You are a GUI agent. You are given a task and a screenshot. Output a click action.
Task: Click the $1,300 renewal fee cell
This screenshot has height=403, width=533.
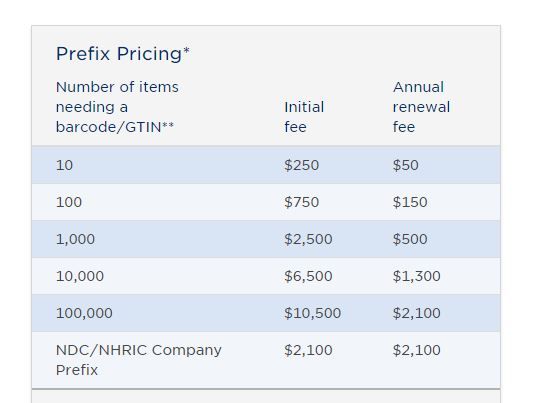click(x=416, y=276)
